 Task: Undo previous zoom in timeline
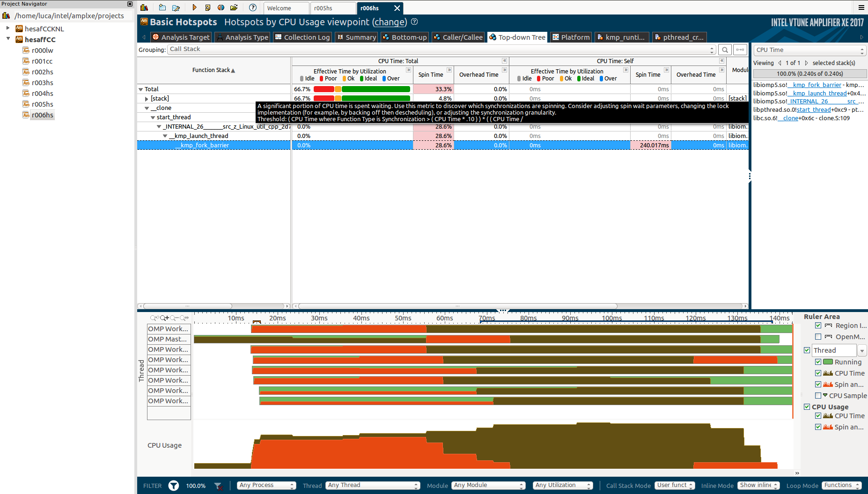click(x=154, y=318)
